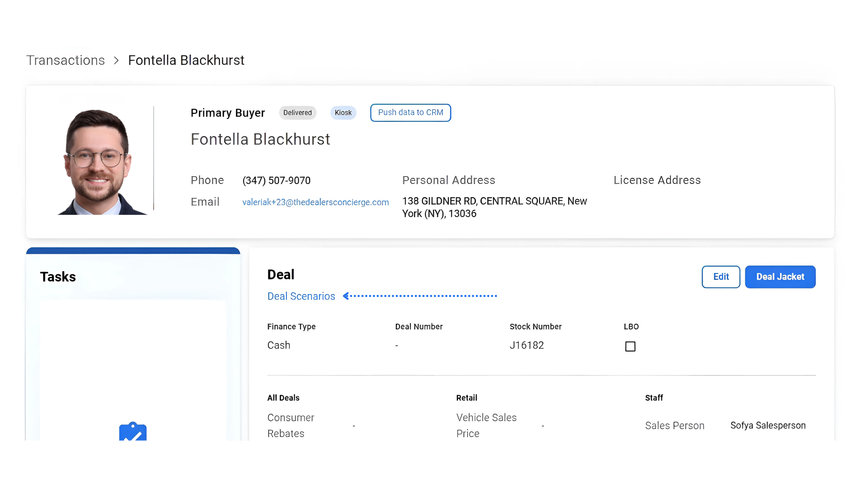Click the breadcrumb chevron separator arrow
Screen dimensions: 868x488
pos(116,61)
